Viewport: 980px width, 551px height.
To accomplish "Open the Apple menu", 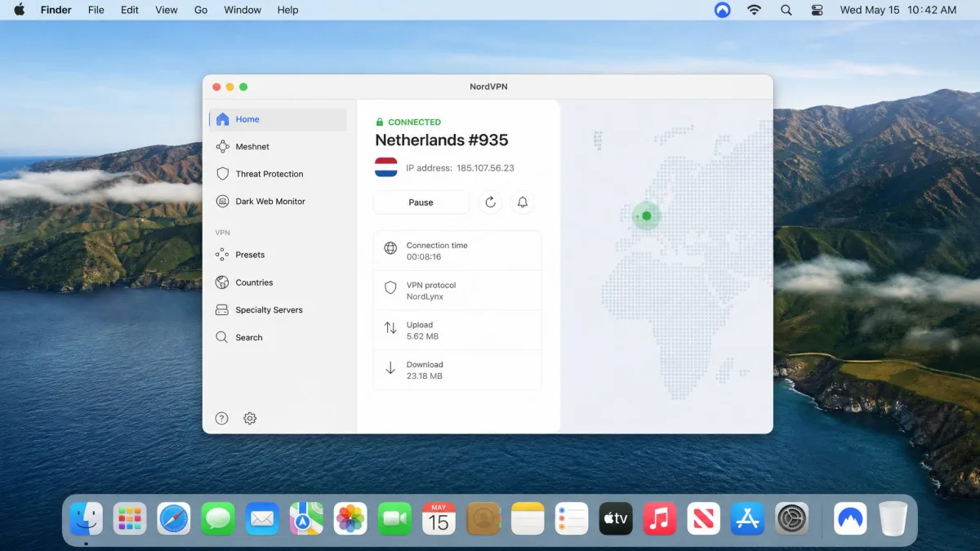I will (19, 10).
